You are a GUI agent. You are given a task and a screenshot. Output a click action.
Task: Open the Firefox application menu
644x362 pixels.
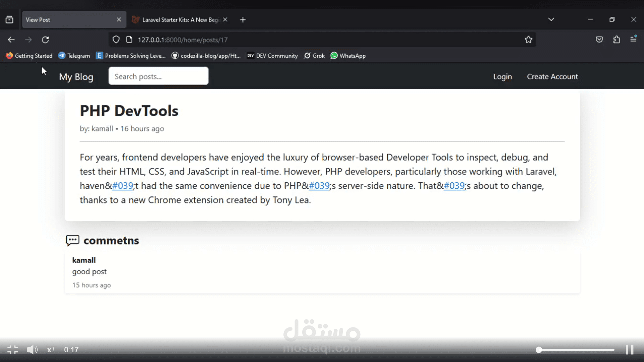tap(633, 39)
